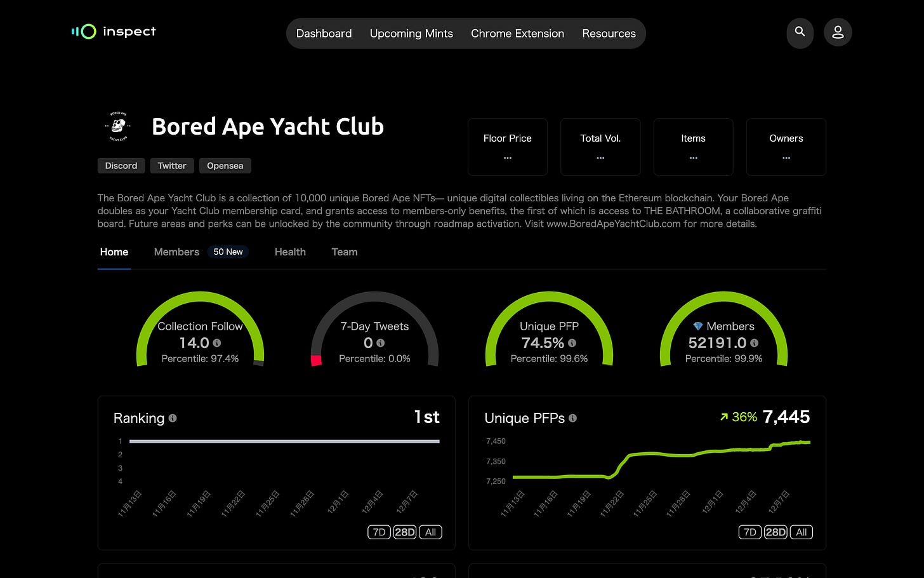
Task: Select All range on Unique PFPs chart
Action: point(802,532)
